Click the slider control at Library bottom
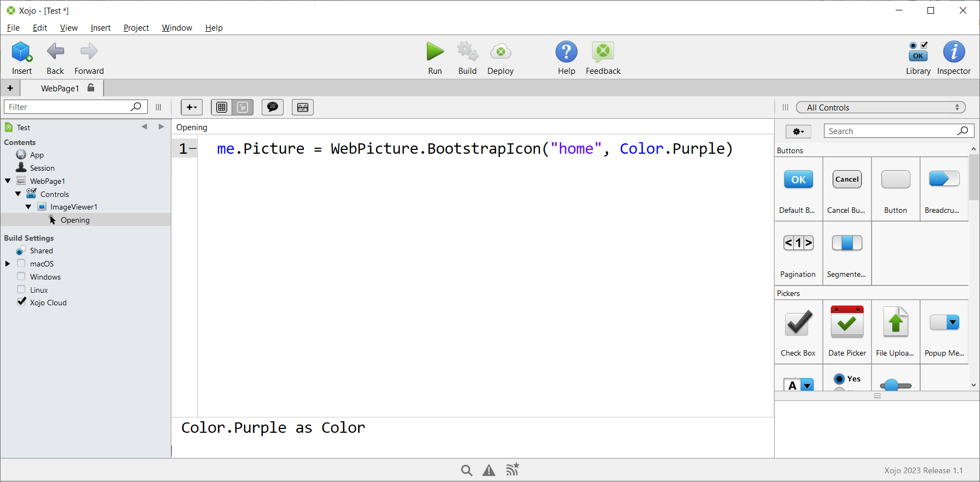 896,385
